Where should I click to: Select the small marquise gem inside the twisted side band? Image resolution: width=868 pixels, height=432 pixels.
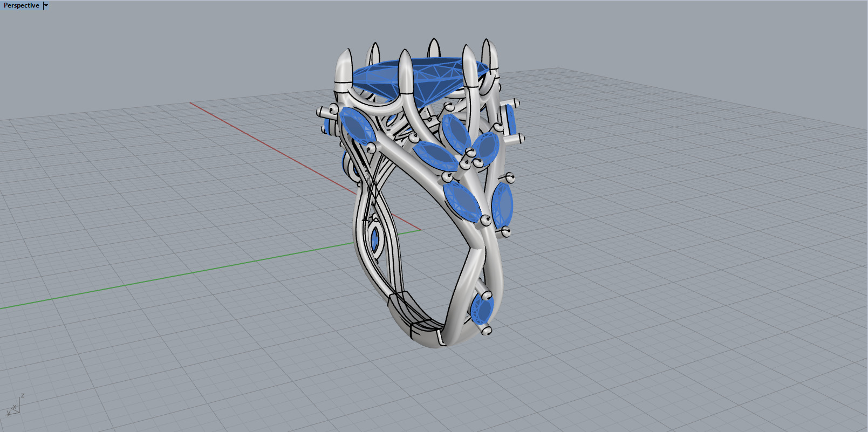click(x=374, y=240)
